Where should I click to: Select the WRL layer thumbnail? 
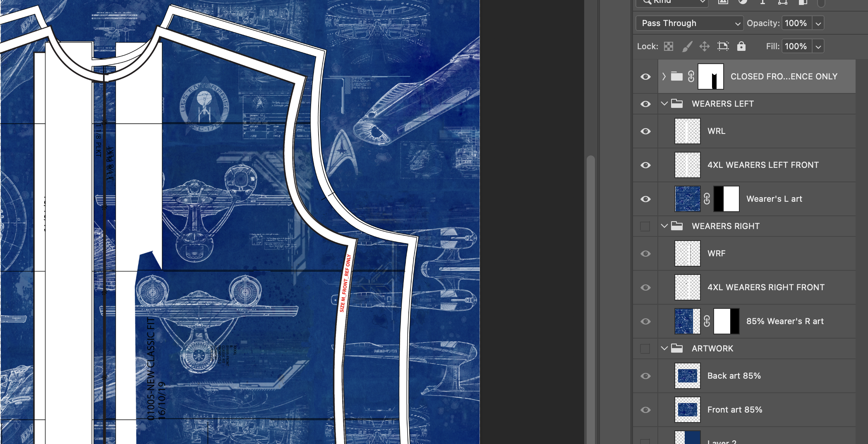pyautogui.click(x=688, y=131)
